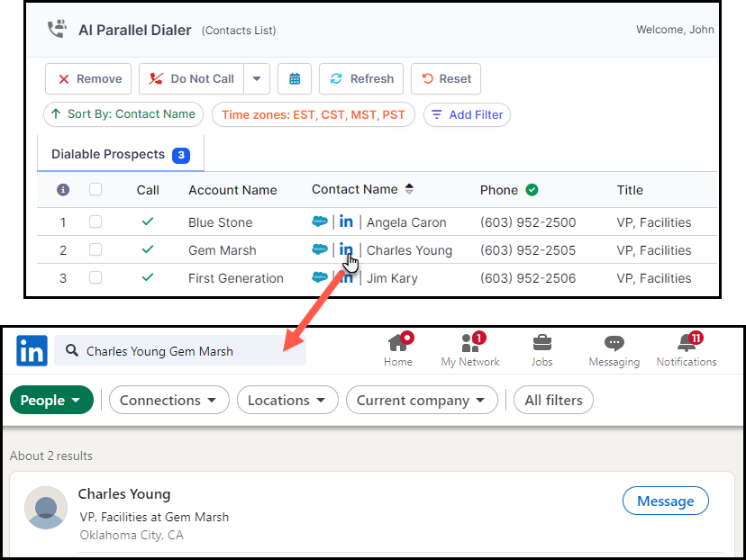Image resolution: width=746 pixels, height=560 pixels.
Task: Click the Do Not Call button
Action: coord(192,78)
